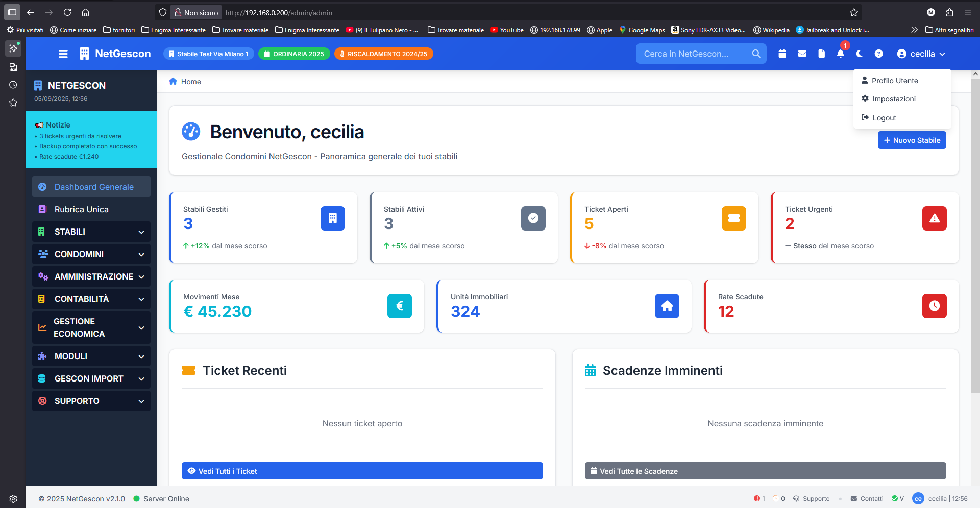980x508 pixels.
Task: Toggle the browser sidebar panel button
Action: pyautogui.click(x=12, y=12)
